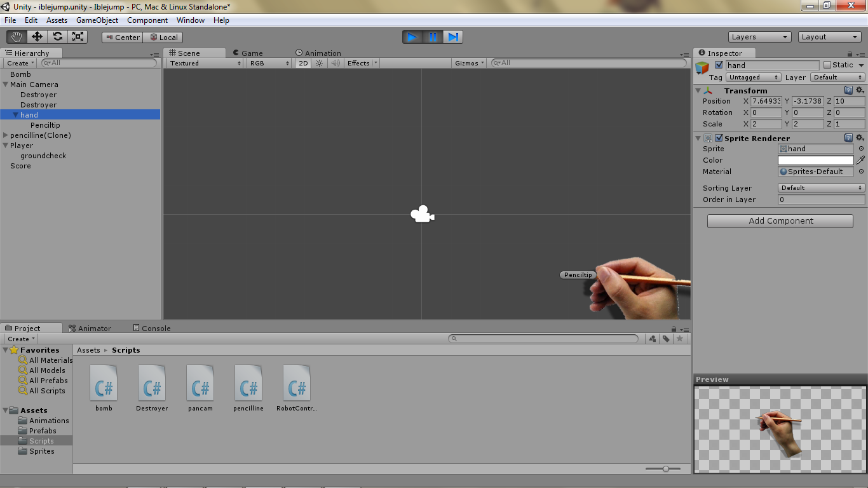
Task: Click the GameObject cube icon in Inspector
Action: pos(702,67)
